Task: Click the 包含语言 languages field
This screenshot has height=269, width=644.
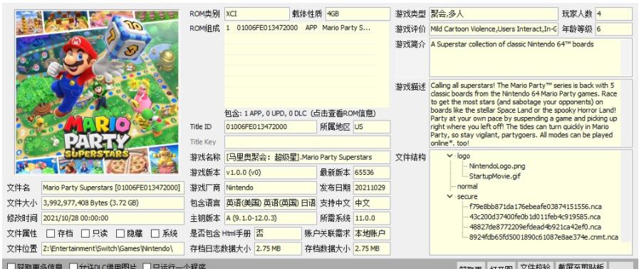Action: [x=270, y=203]
